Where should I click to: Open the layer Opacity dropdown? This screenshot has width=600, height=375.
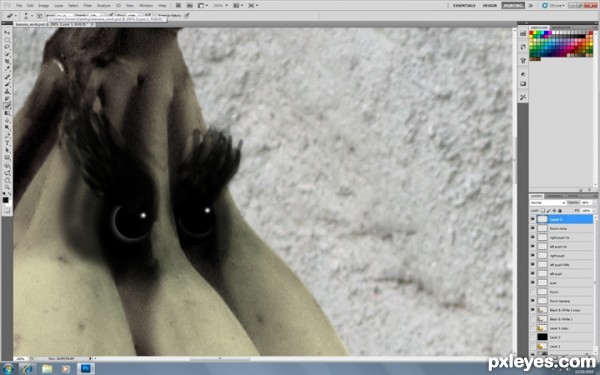(x=594, y=203)
